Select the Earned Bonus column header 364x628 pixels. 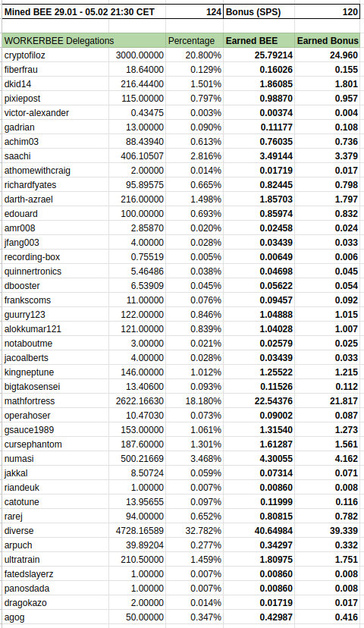[327, 40]
